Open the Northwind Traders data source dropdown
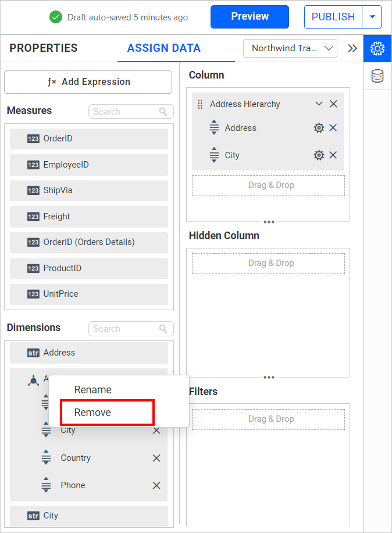Viewport: 392px width, 533px height. [290, 48]
